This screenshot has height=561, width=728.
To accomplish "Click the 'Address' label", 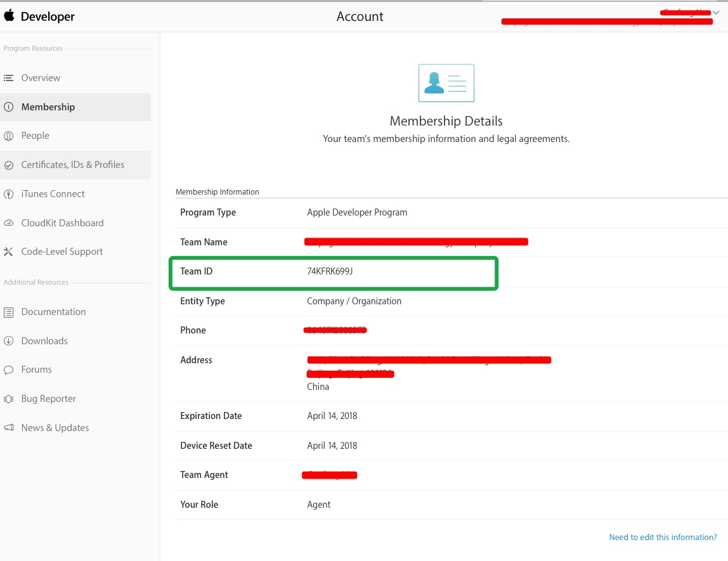I will (x=197, y=360).
